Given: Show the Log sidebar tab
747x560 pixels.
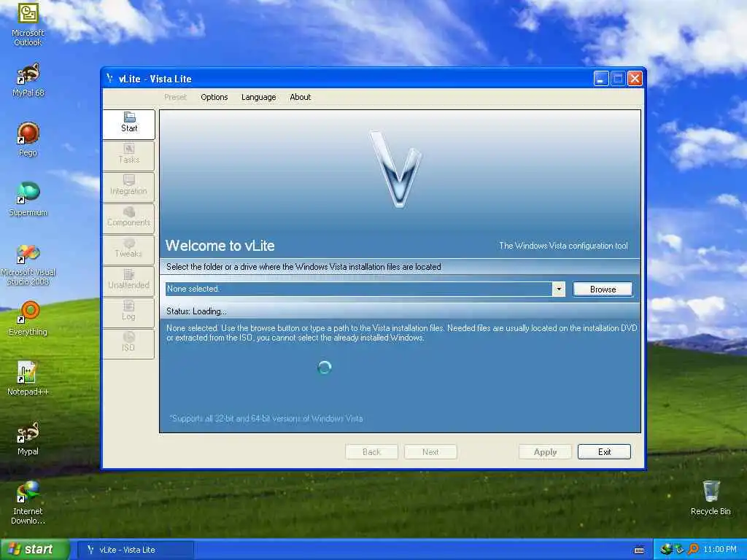Looking at the screenshot, I should (x=128, y=313).
